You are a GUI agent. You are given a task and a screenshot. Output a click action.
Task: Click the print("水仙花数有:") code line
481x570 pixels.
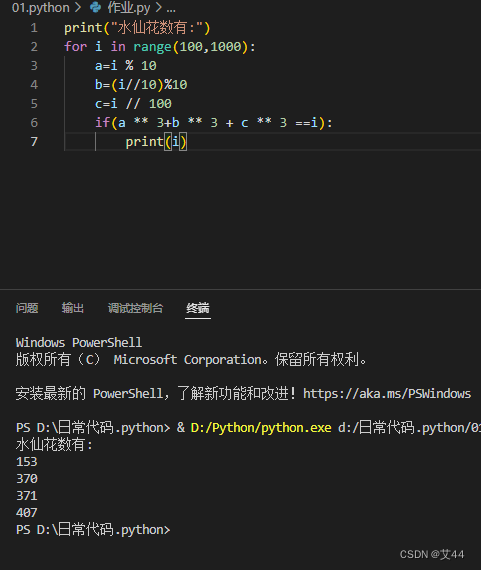[x=137, y=28]
